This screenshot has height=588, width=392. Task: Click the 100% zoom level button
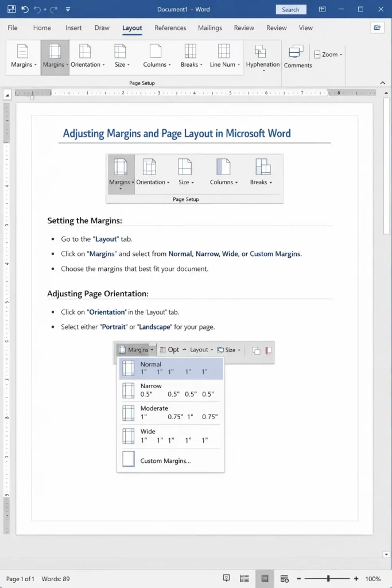[373, 579]
